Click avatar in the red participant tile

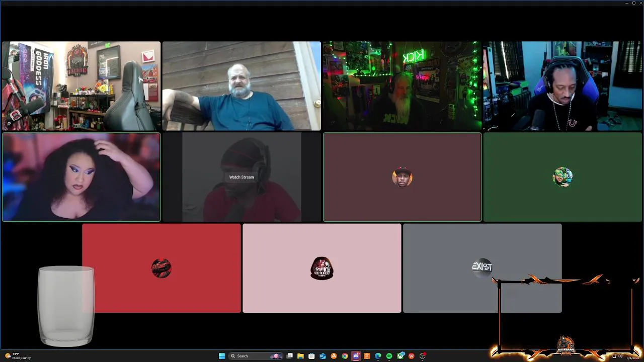[x=161, y=268]
